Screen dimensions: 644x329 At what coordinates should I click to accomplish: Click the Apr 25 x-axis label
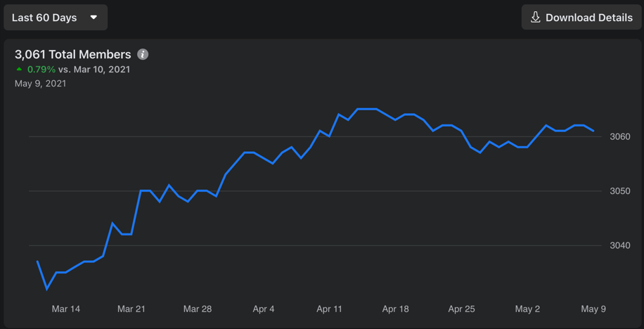462,309
